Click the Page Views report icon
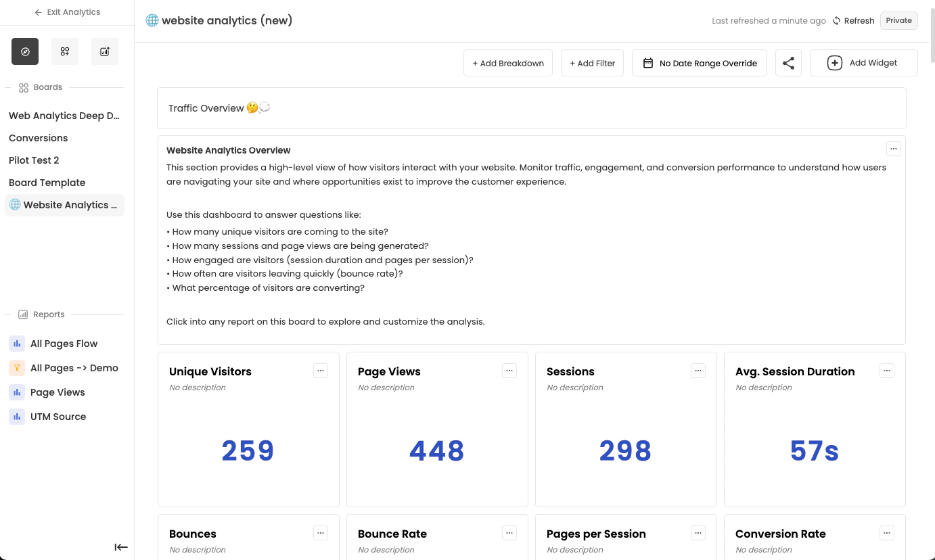The image size is (935, 560). [x=17, y=392]
